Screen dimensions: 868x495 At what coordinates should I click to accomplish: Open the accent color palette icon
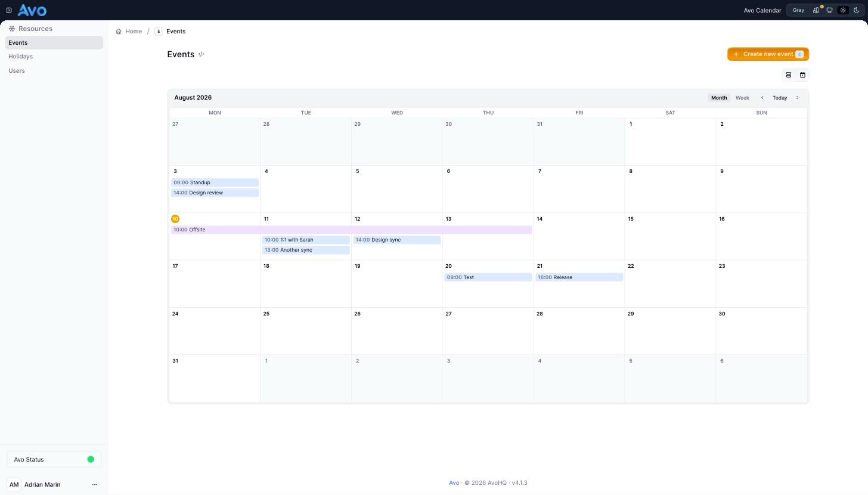[816, 10]
